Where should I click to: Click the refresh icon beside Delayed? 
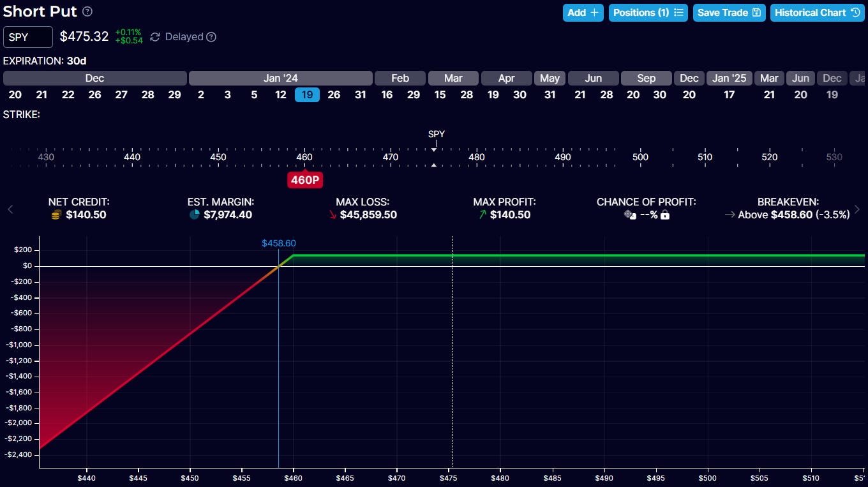pos(155,37)
